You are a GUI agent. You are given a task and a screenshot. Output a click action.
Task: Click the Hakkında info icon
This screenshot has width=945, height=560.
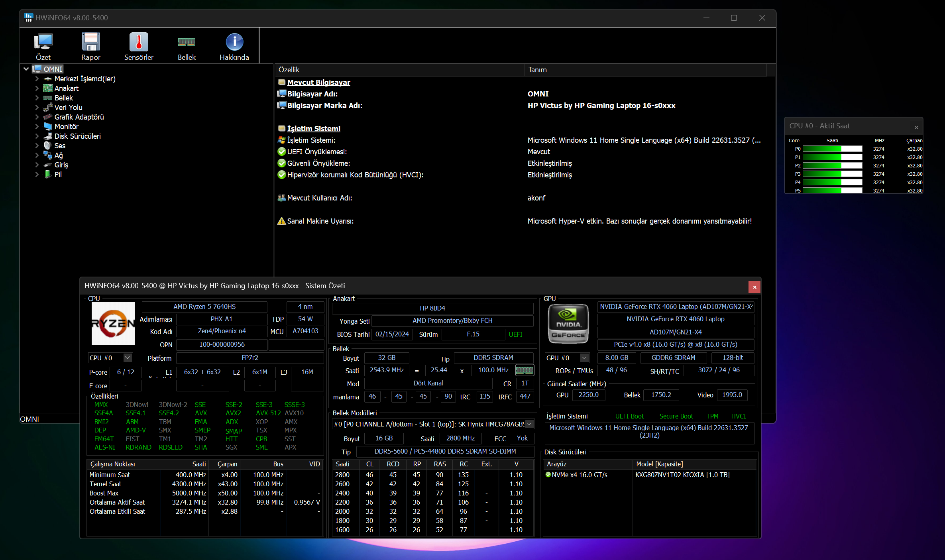click(x=234, y=42)
